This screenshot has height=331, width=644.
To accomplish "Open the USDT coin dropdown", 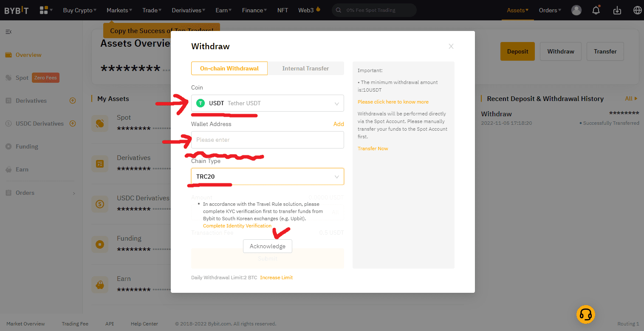I will [268, 103].
